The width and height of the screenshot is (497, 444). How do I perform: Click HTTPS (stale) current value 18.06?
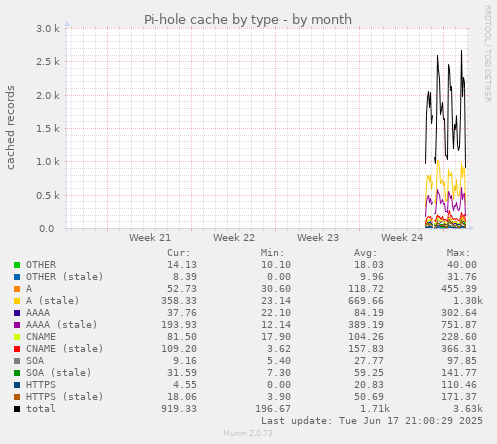pos(182,397)
